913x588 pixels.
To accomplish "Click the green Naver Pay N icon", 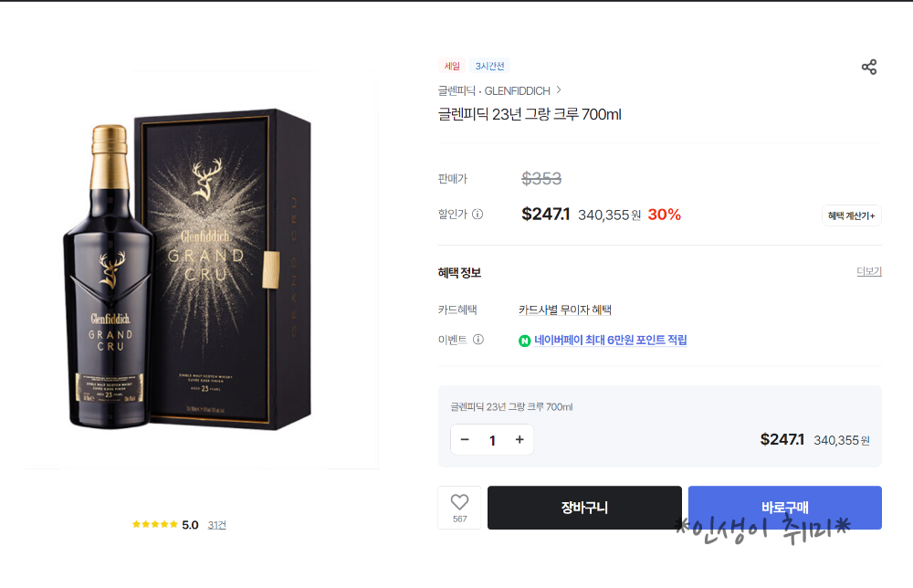I will 525,341.
